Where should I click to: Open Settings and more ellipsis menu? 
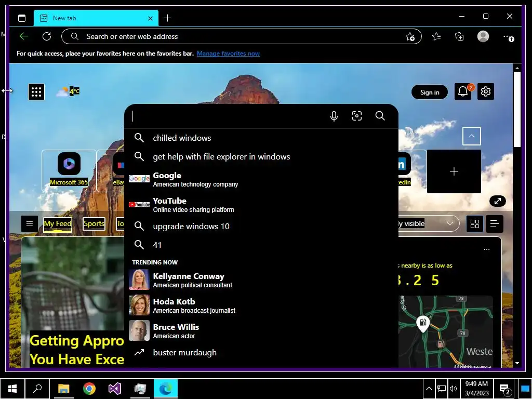click(508, 37)
